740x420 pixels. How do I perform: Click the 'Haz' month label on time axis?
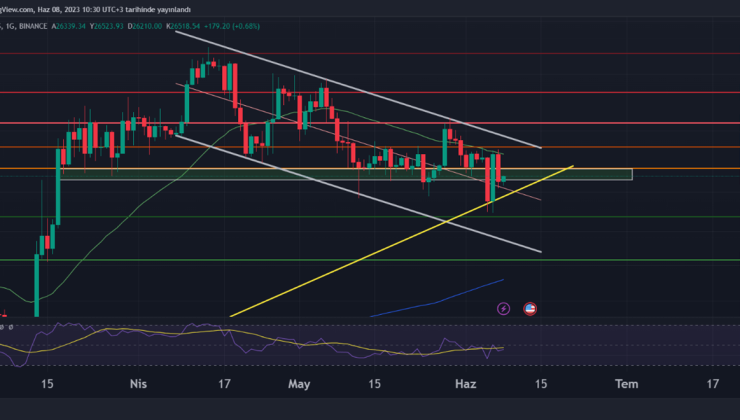point(465,384)
